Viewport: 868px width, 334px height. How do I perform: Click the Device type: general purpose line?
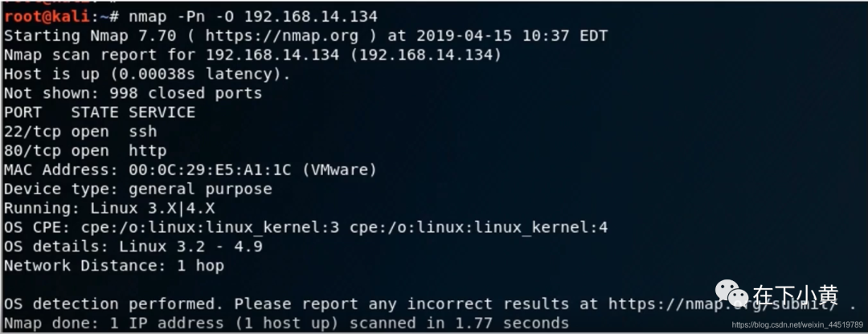pos(138,189)
